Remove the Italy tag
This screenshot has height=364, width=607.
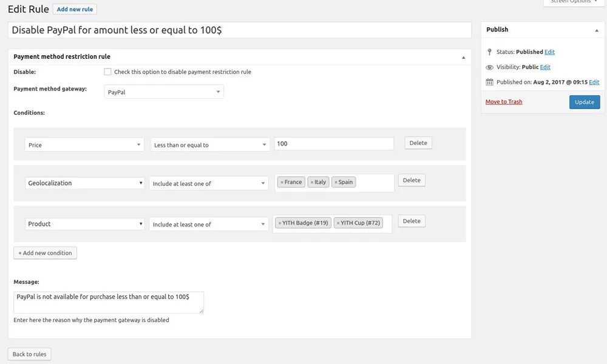pyautogui.click(x=312, y=182)
